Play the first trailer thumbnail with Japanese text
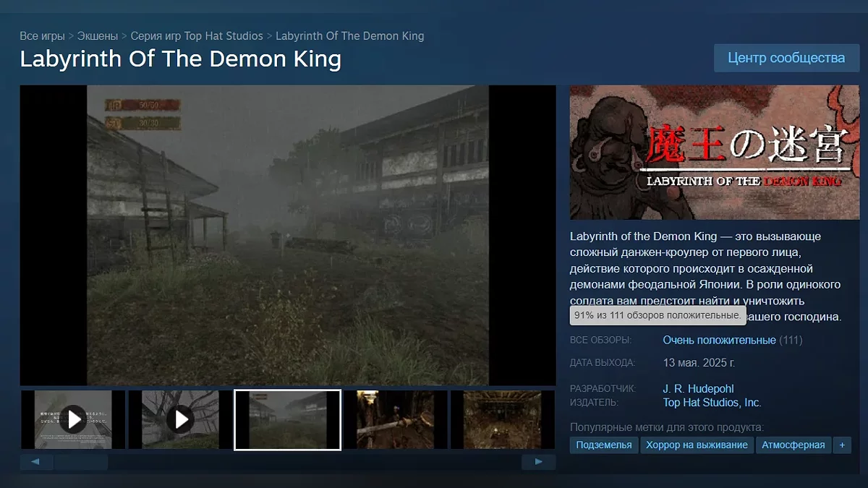The image size is (868, 488). pos(73,419)
